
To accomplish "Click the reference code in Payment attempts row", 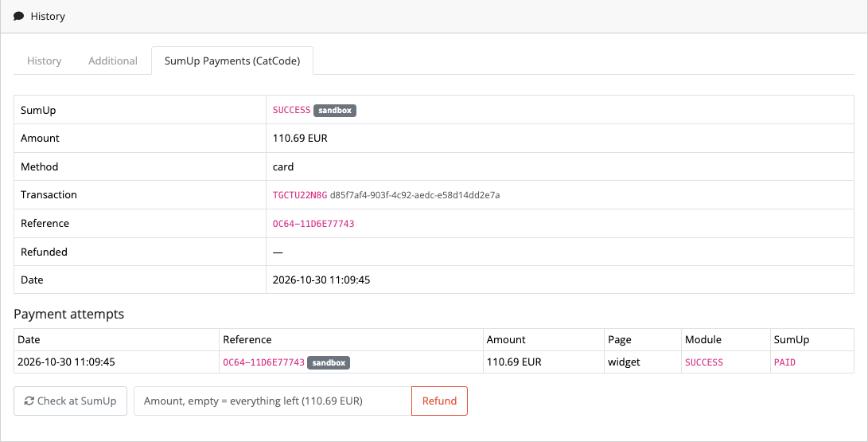I will coord(263,362).
